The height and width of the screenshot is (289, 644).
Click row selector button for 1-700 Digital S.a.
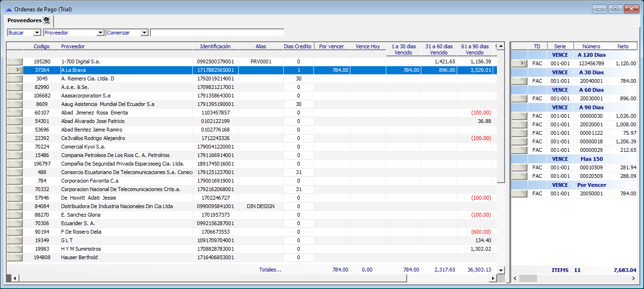15,61
